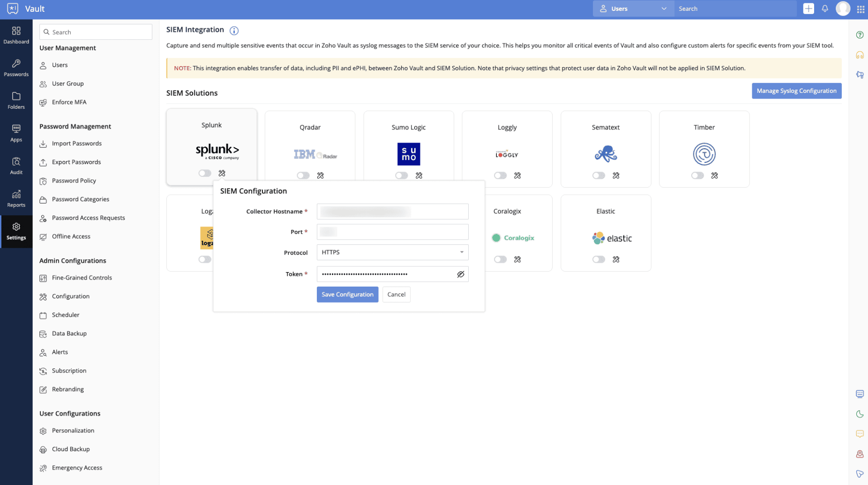Open Emergency Access settings
868x485 pixels.
[77, 468]
